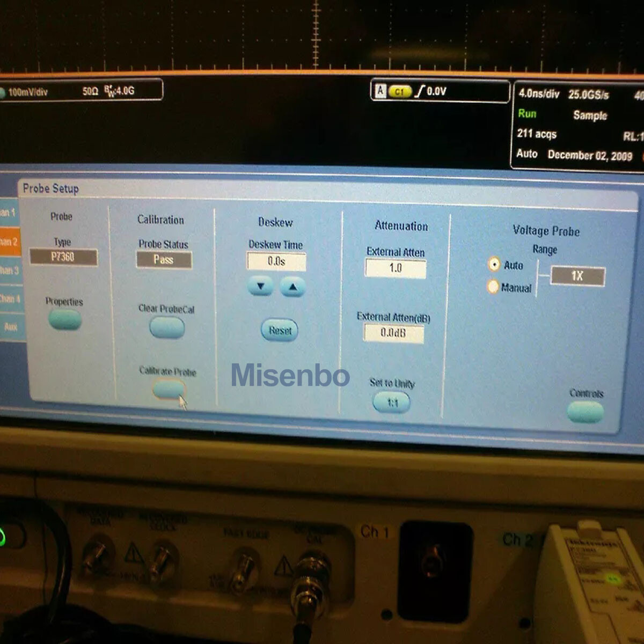Click the Deskew Time 0.0s field
This screenshot has height=644, width=644.
[276, 261]
